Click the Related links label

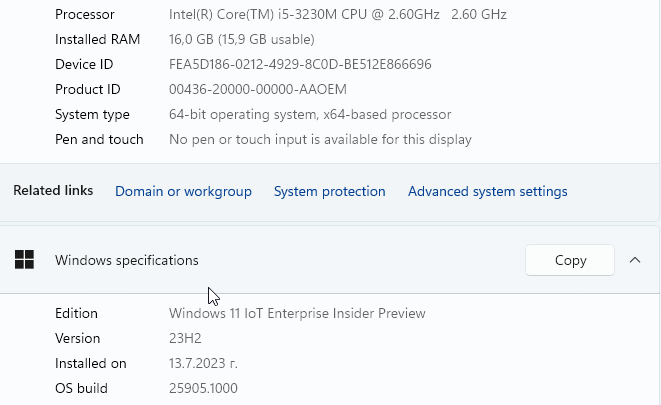pos(53,190)
